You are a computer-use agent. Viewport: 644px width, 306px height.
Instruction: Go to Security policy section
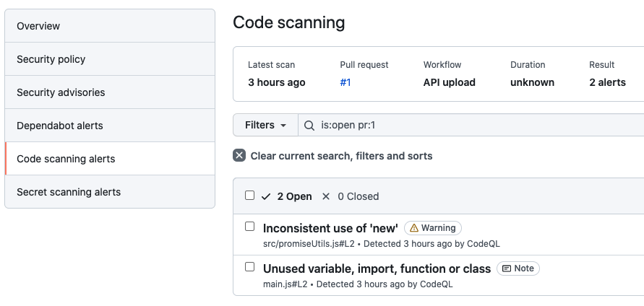tap(110, 59)
